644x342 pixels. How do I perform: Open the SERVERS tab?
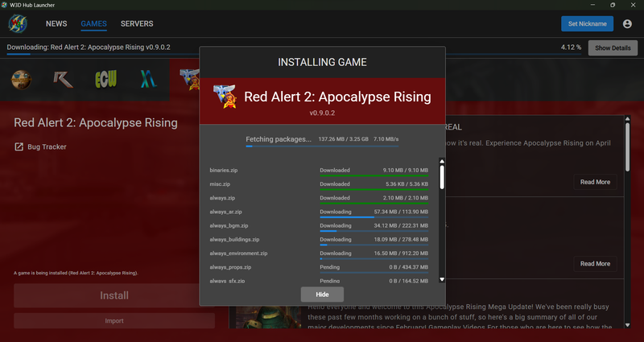click(137, 24)
